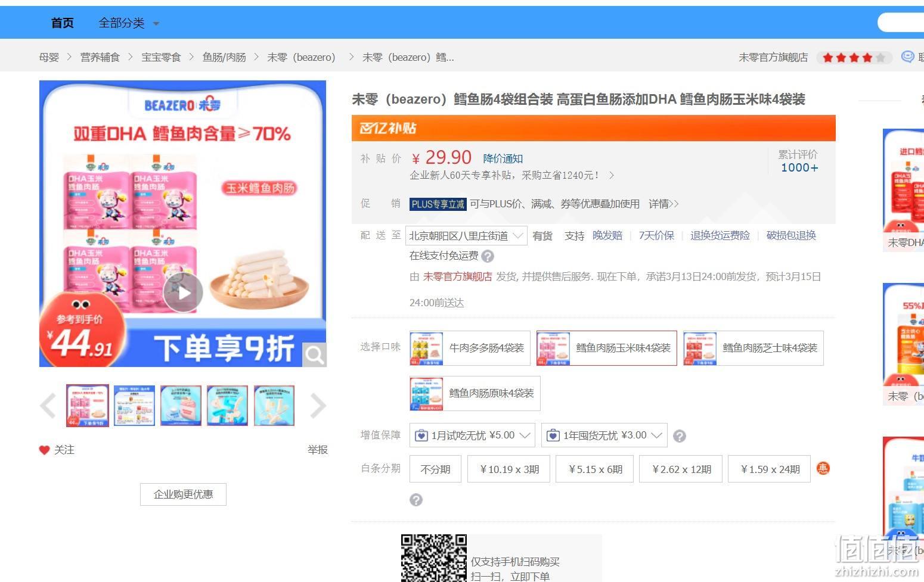Choose ¥2.62 x 12期 installment
Viewport: 924px width, 582px height.
pyautogui.click(x=681, y=469)
